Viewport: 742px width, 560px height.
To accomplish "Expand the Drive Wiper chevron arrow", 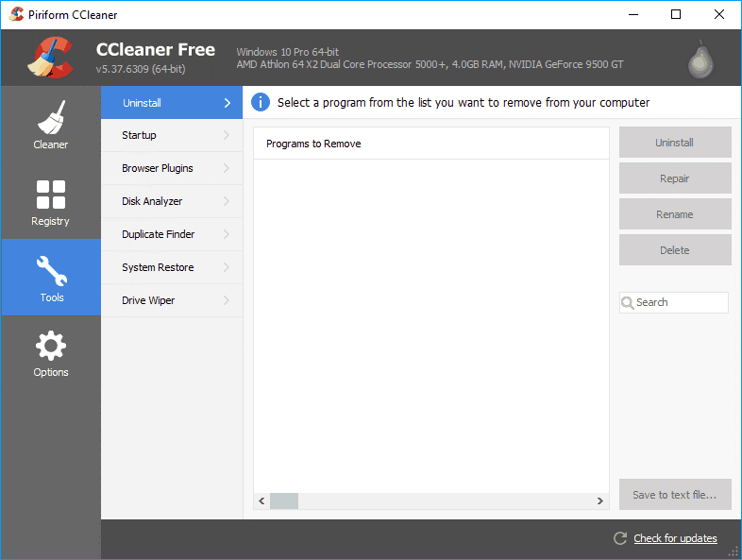I will (227, 300).
